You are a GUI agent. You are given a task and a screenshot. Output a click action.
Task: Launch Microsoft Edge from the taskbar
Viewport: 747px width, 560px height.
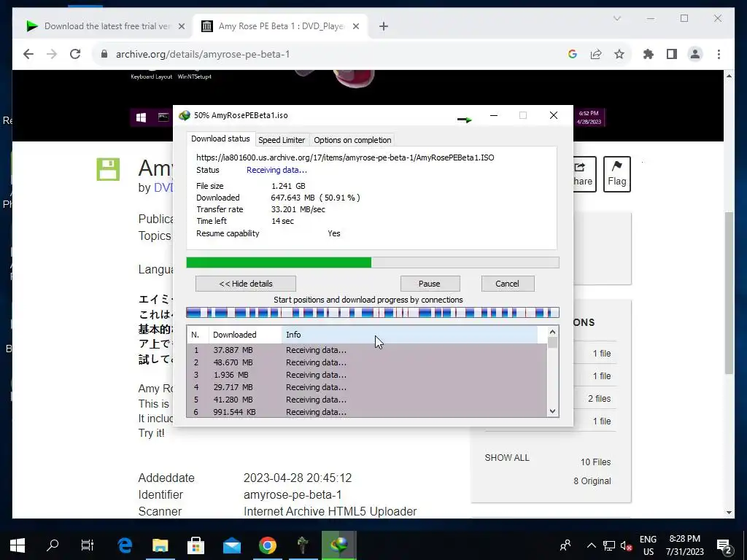[125, 545]
